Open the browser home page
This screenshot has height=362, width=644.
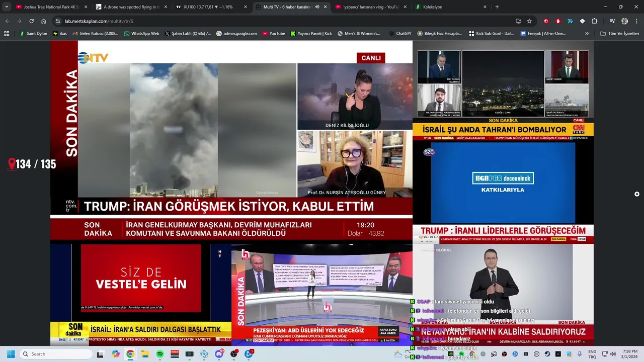pos(44,21)
